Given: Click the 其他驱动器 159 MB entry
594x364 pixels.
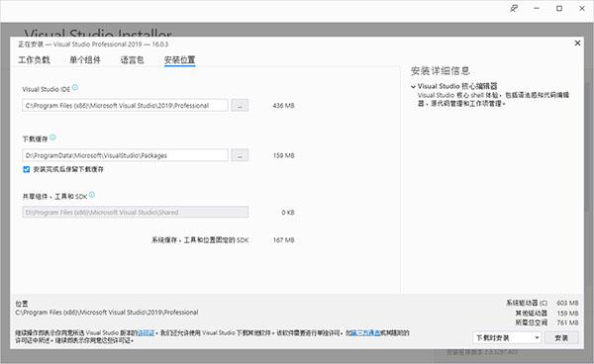Looking at the screenshot, I should click(546, 313).
